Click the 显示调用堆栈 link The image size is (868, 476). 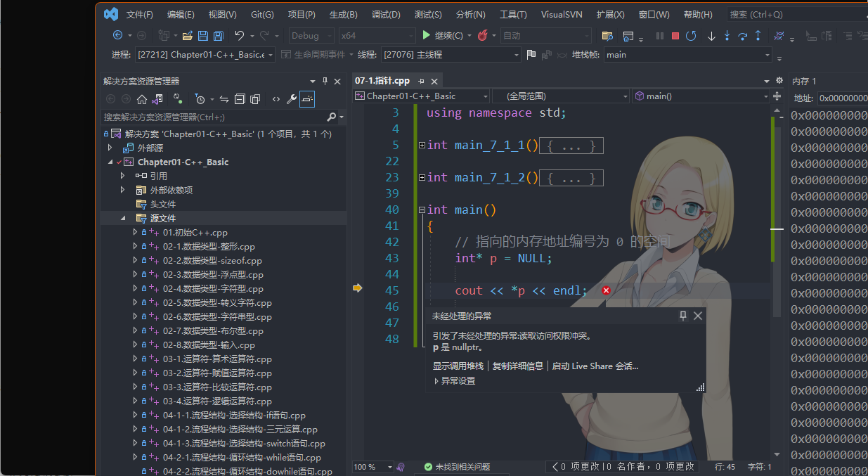point(458,366)
